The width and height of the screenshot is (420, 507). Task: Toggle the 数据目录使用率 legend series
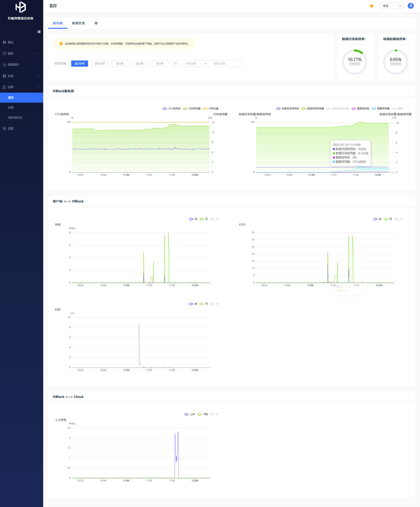[x=287, y=109]
